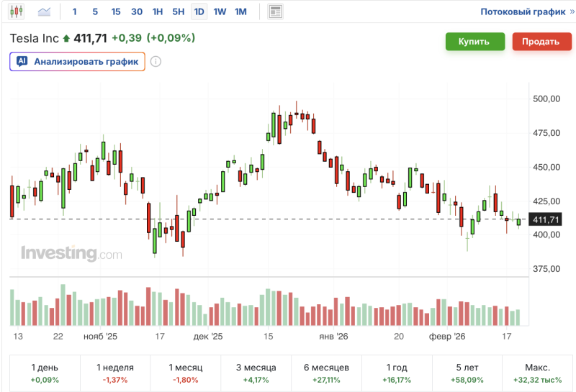576x392 pixels.
Task: Click the AI badge icon
Action: 22,62
